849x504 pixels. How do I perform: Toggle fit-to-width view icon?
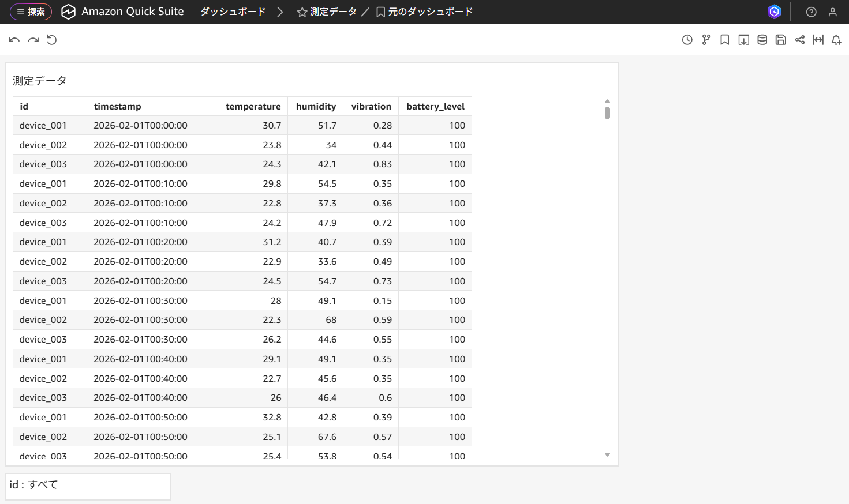(818, 40)
